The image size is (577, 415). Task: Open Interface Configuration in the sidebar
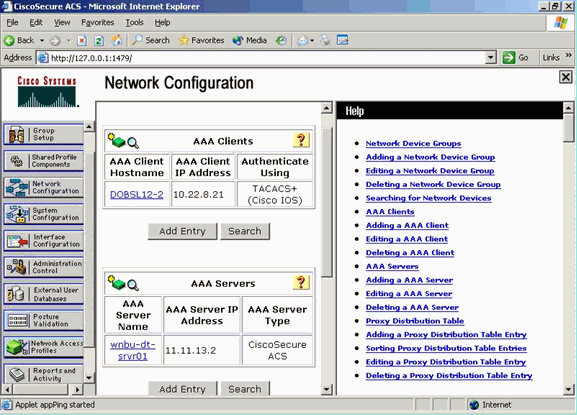[x=43, y=241]
